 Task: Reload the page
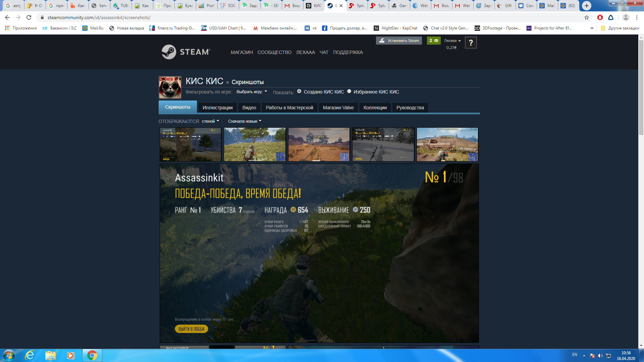(29, 17)
